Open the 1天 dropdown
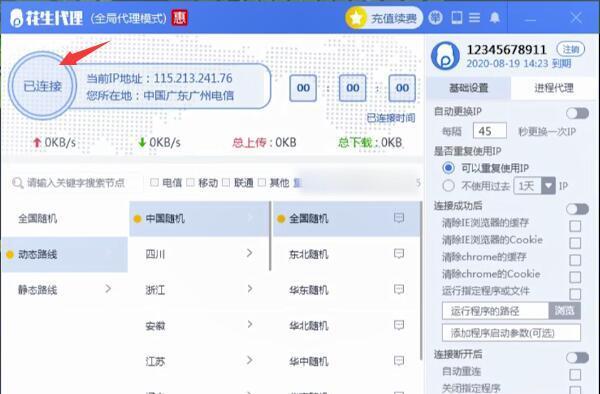This screenshot has width=600, height=394. (x=534, y=186)
